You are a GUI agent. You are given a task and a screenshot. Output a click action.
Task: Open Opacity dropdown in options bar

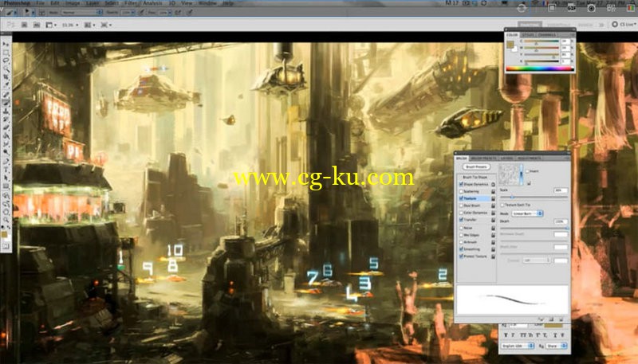coord(132,12)
